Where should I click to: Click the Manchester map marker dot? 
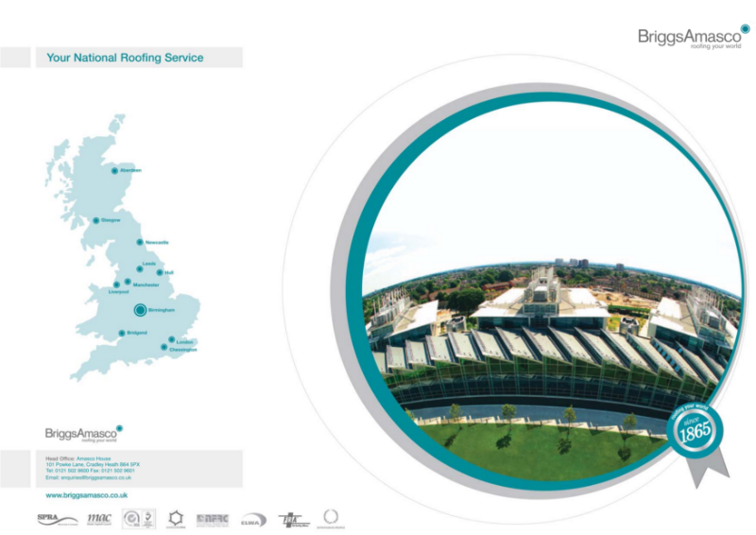pyautogui.click(x=128, y=282)
